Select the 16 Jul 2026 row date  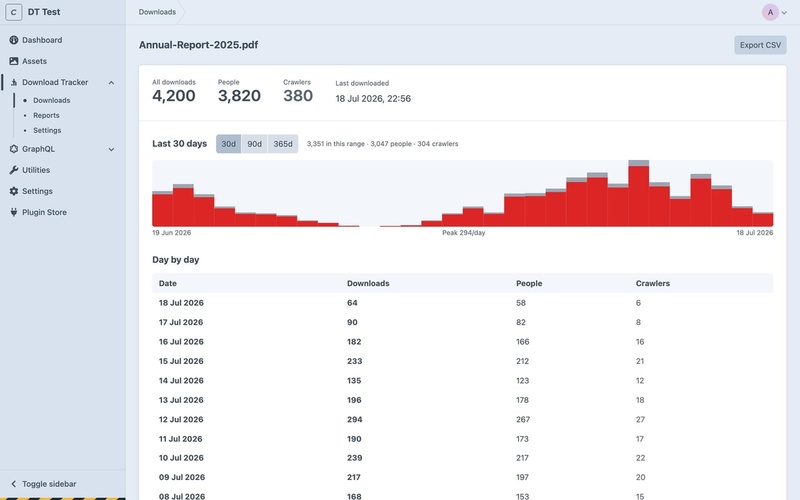coord(181,341)
